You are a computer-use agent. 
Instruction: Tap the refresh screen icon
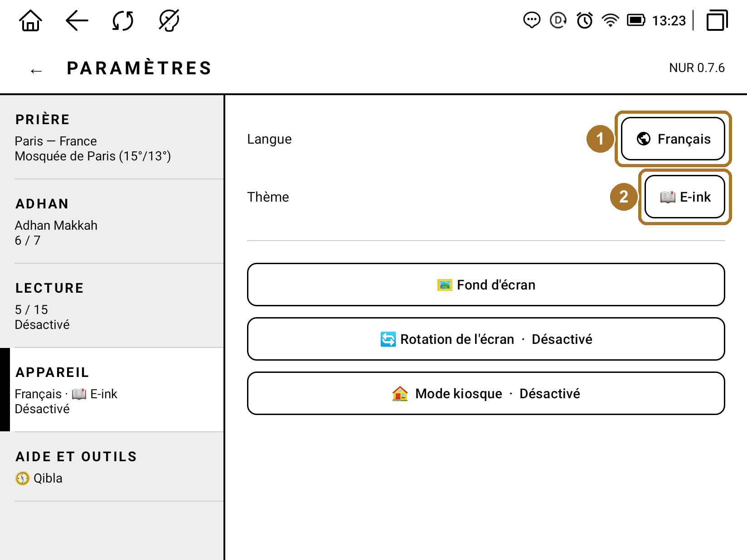123,21
